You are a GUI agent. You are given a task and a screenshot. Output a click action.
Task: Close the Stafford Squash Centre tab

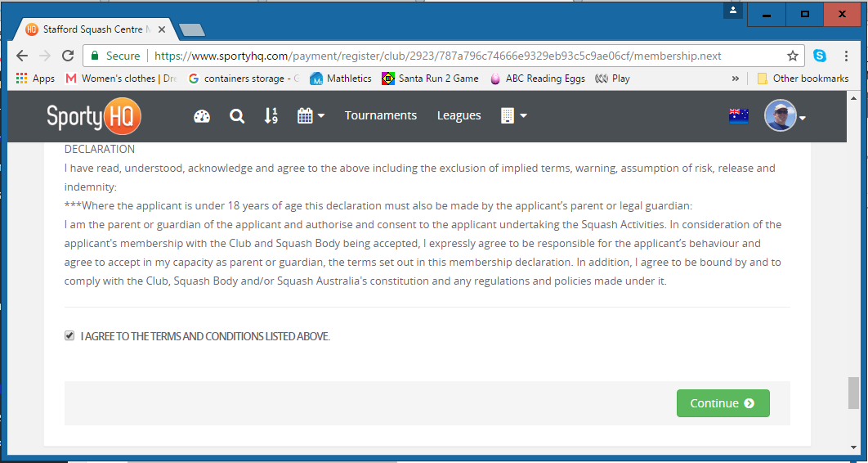pyautogui.click(x=162, y=29)
